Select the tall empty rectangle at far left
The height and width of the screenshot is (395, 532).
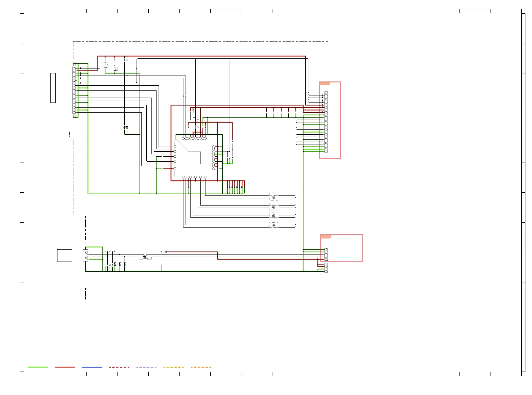tap(53, 88)
